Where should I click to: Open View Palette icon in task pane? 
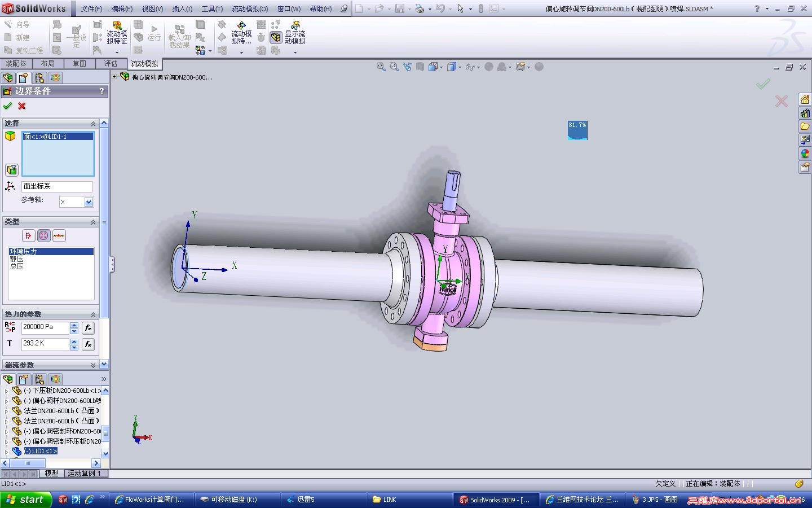click(805, 140)
